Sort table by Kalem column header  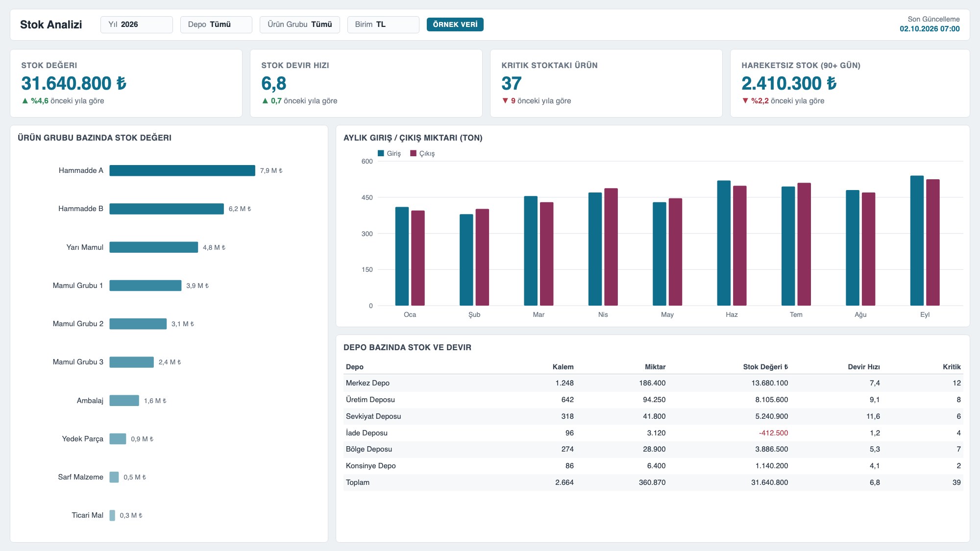[x=563, y=367]
